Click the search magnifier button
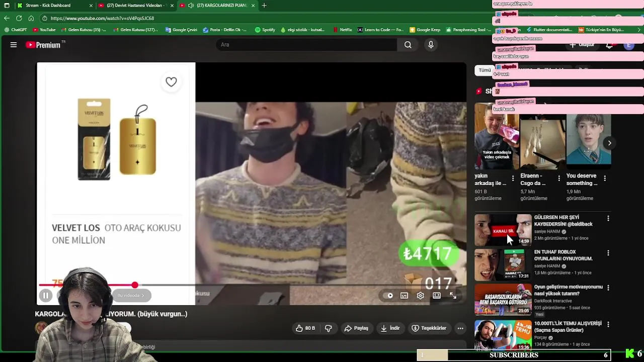 pyautogui.click(x=408, y=45)
